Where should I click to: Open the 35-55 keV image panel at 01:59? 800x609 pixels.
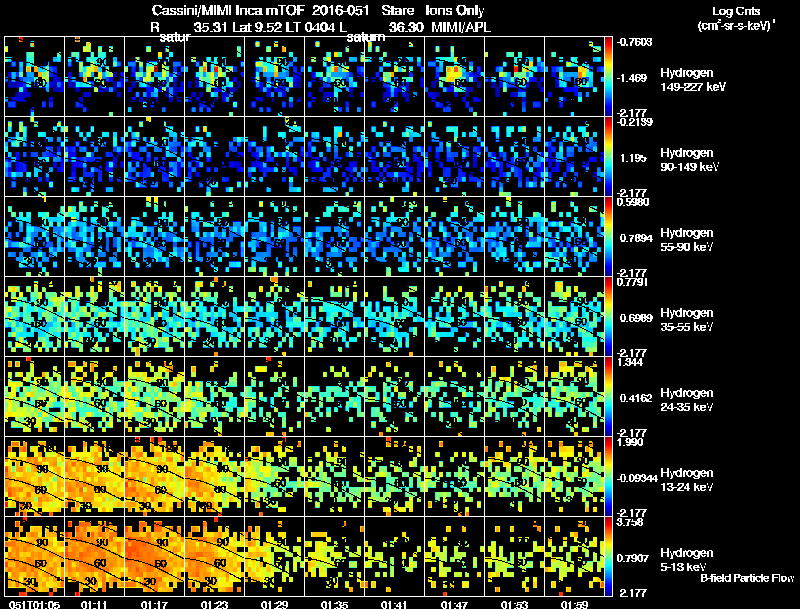pyautogui.click(x=574, y=316)
